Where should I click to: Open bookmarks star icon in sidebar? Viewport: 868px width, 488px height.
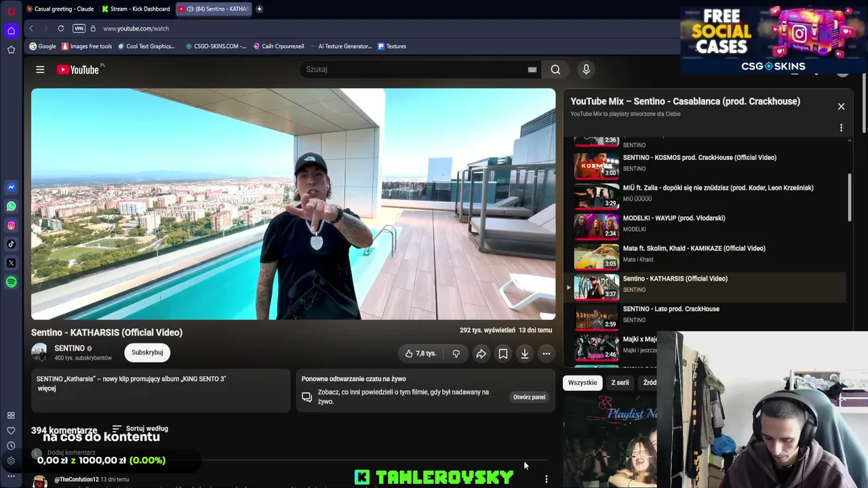pyautogui.click(x=11, y=49)
